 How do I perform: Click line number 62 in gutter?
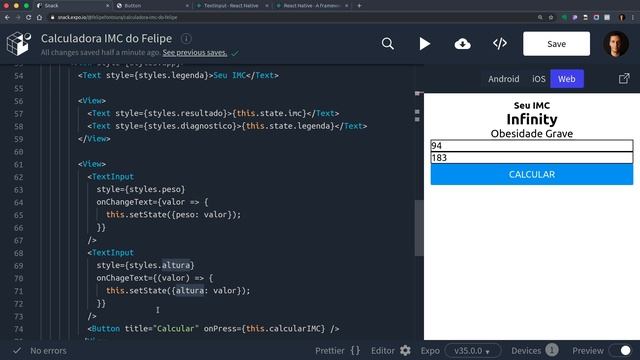[19, 177]
